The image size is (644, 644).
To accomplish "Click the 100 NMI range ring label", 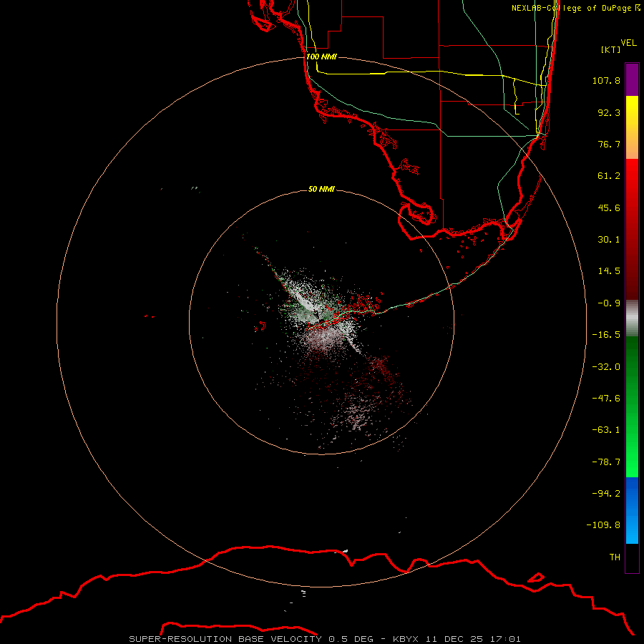I will [321, 57].
